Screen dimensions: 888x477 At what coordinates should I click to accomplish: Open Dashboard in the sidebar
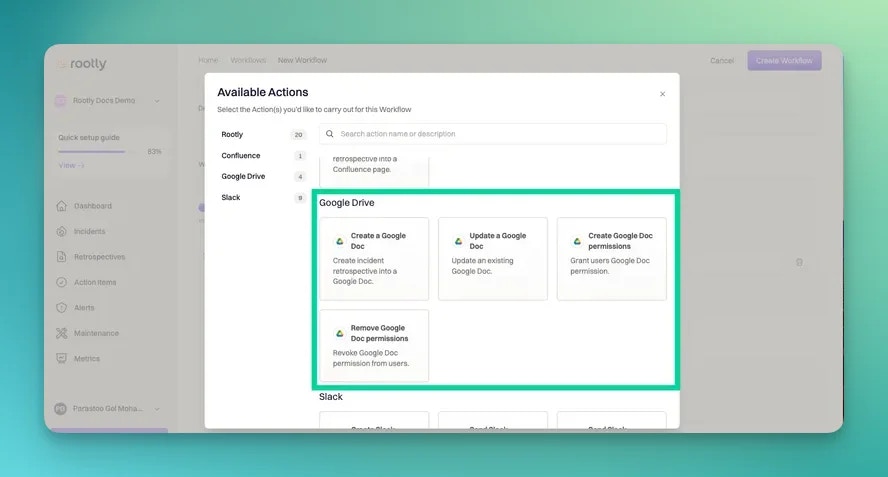(93, 206)
